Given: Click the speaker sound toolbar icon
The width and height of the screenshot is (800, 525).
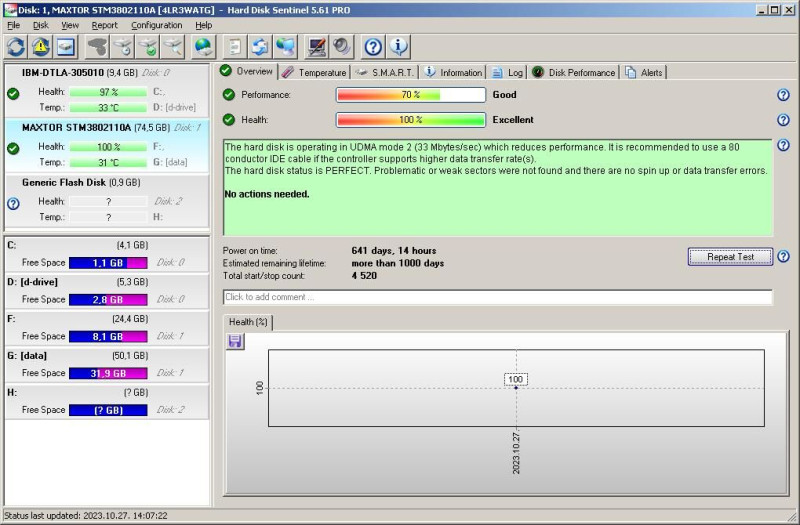Looking at the screenshot, I should click(x=342, y=47).
